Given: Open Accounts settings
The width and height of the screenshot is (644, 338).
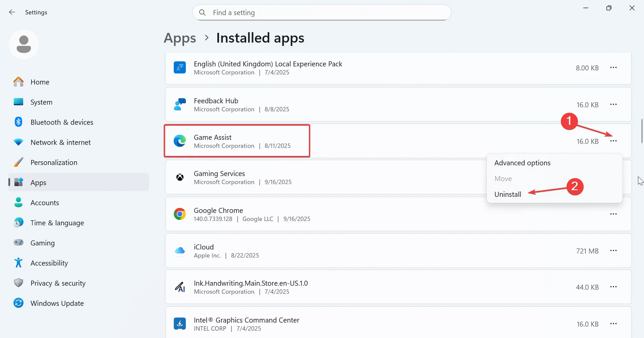Looking at the screenshot, I should click(x=45, y=202).
